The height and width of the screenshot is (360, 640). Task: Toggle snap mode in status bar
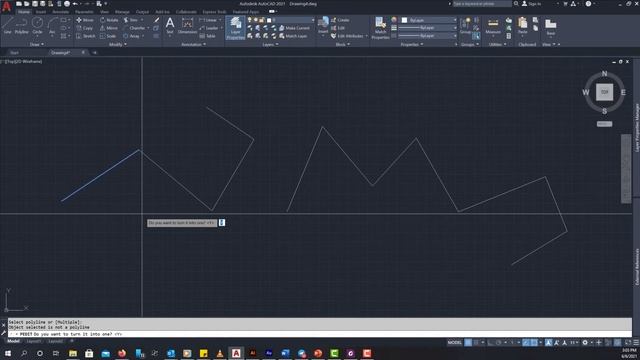pyautogui.click(x=476, y=342)
